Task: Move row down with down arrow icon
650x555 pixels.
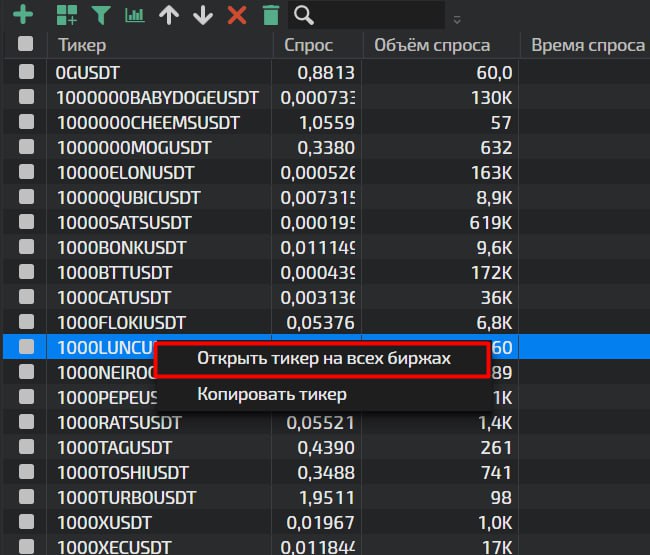Action: tap(203, 15)
